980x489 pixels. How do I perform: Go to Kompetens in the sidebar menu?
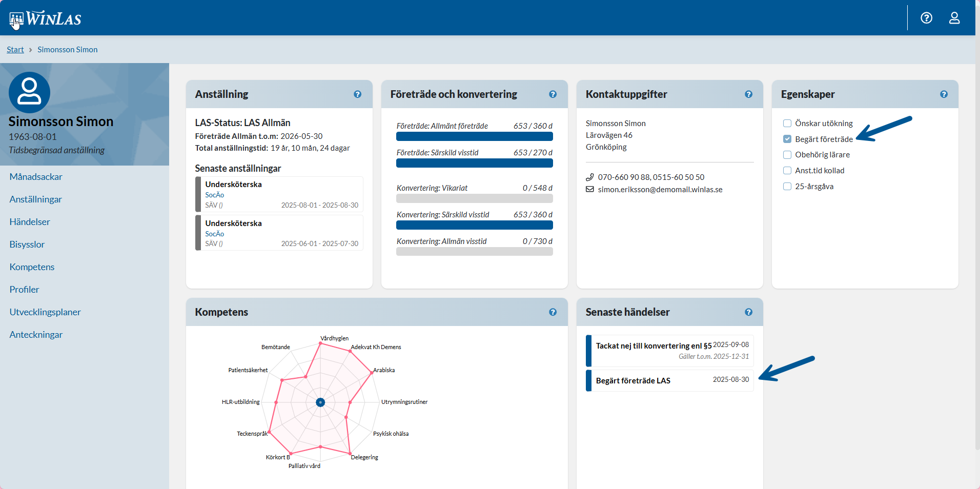pos(32,267)
